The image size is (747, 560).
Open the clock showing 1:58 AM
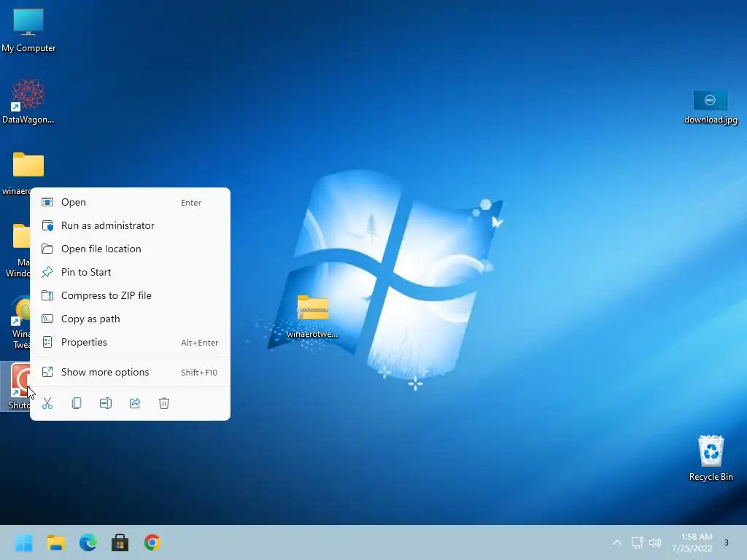pyautogui.click(x=692, y=542)
